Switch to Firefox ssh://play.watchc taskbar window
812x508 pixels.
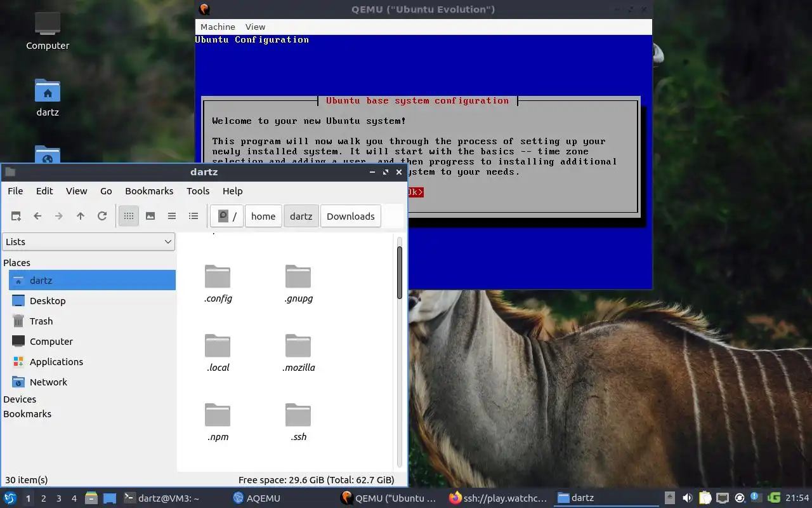point(498,498)
